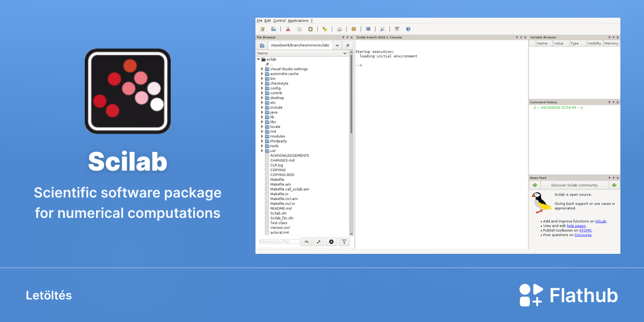Image resolution: width=644 pixels, height=322 pixels.
Task: Undock the Console panel
Action: (522, 38)
